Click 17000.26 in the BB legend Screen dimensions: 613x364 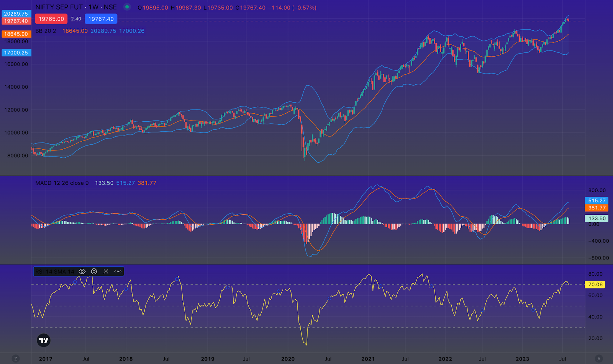[x=132, y=31]
